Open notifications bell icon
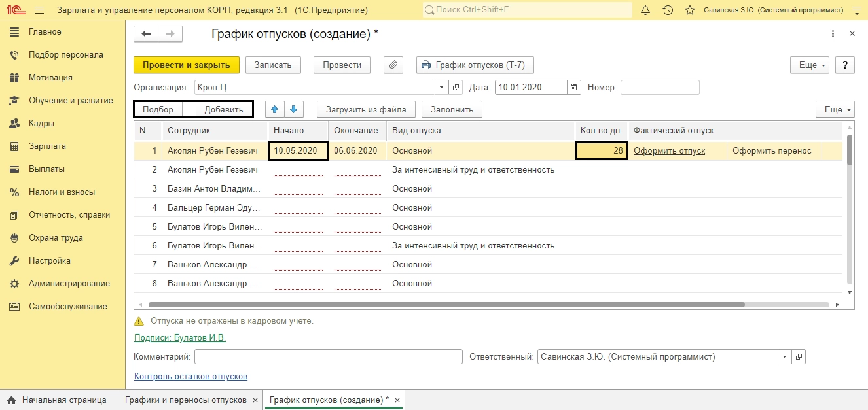Viewport: 868px width, 410px height. (645, 10)
